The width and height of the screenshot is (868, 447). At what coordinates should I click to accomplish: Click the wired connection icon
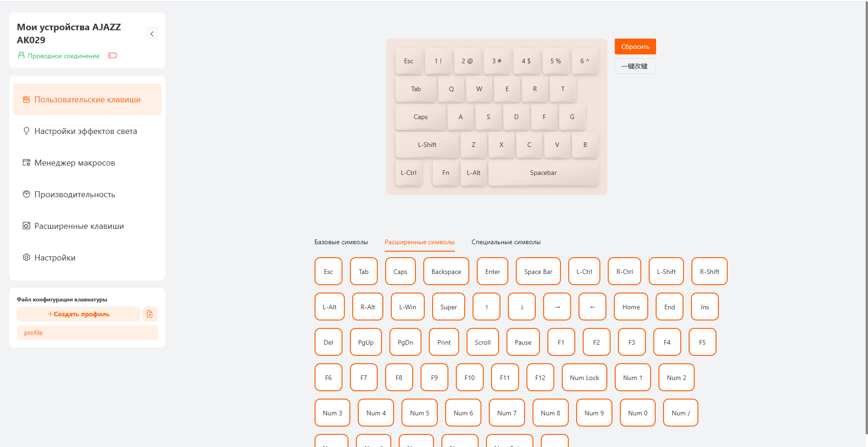[21, 55]
